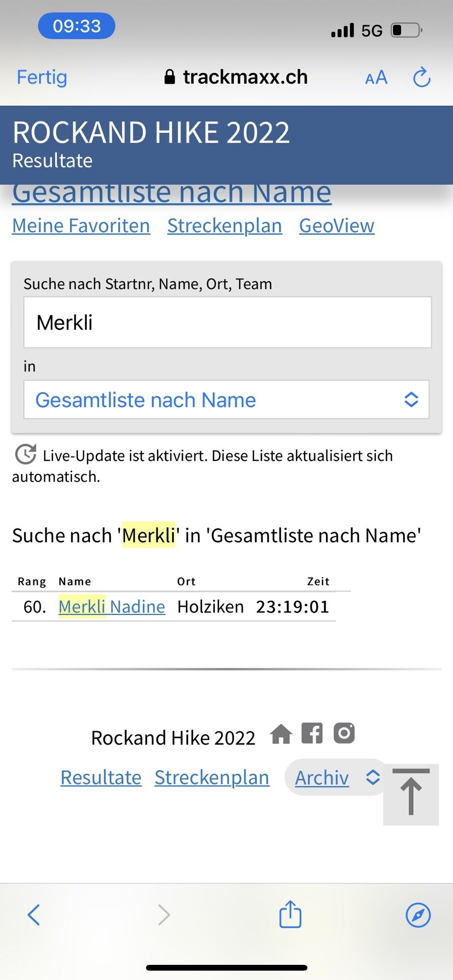Tap the scroll-to-top arrow button
The width and height of the screenshot is (453, 980).
tap(411, 794)
